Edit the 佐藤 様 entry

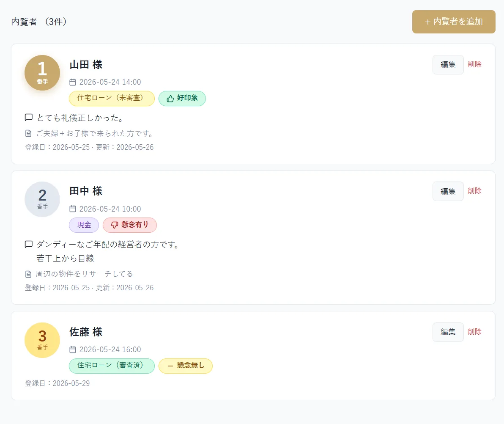[x=448, y=332]
